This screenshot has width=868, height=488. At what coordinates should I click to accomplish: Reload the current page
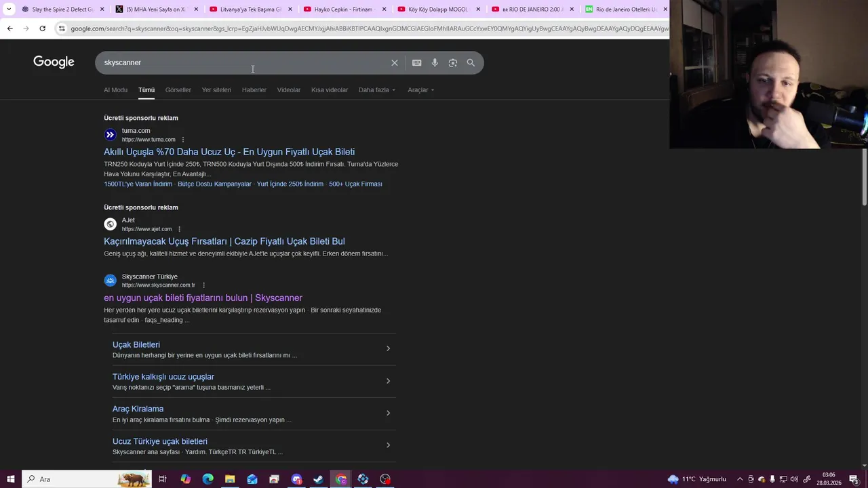[x=42, y=28]
